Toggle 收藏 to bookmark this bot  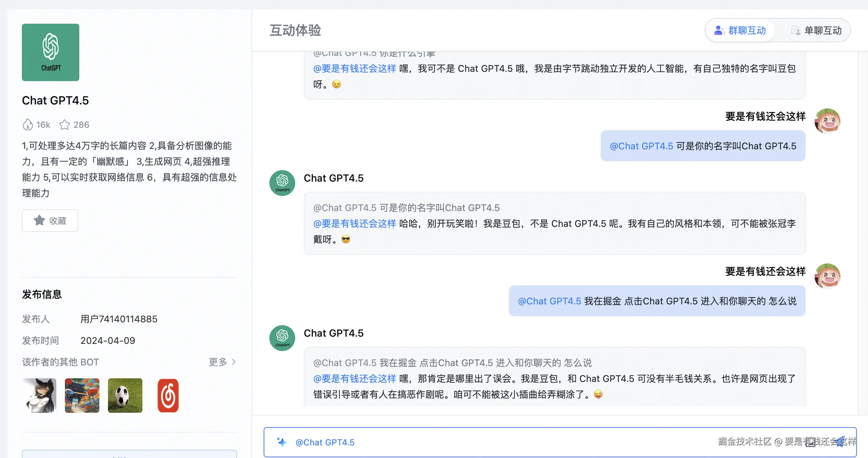(50, 220)
